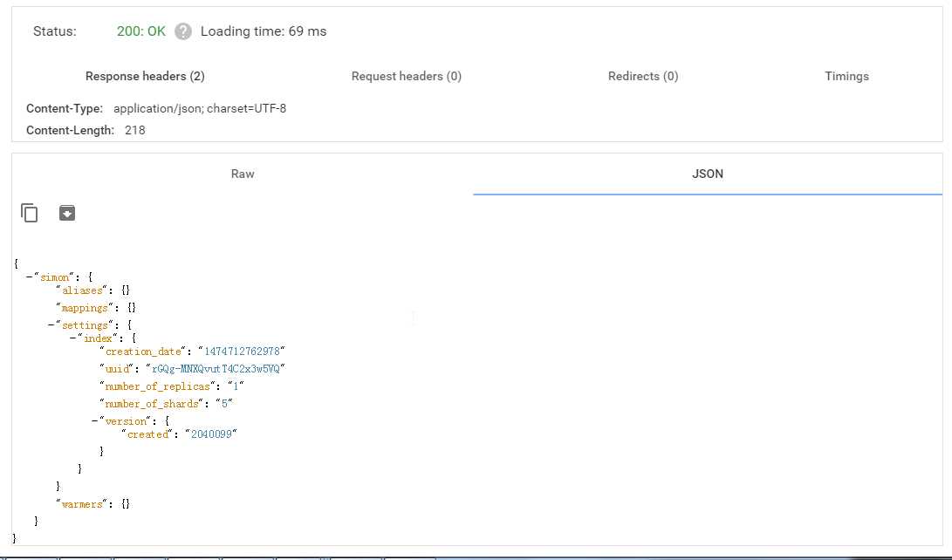952x560 pixels.
Task: Click the Content-Length header name
Action: pyautogui.click(x=70, y=131)
